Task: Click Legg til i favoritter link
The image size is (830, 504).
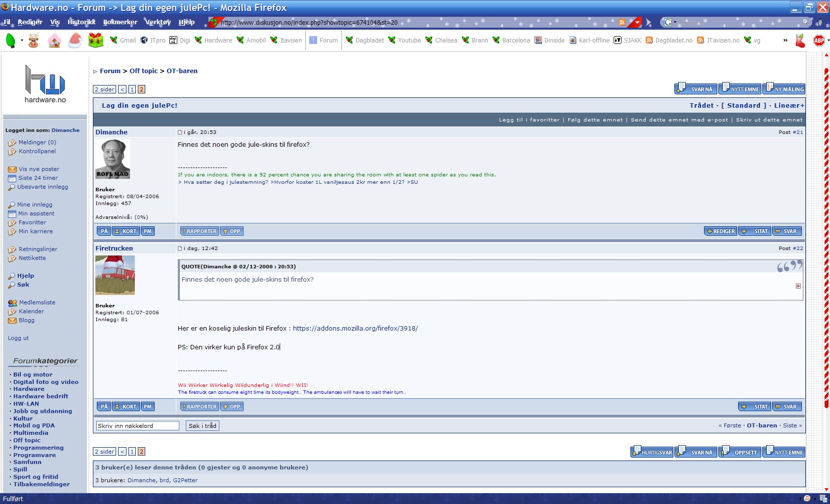Action: tap(529, 120)
